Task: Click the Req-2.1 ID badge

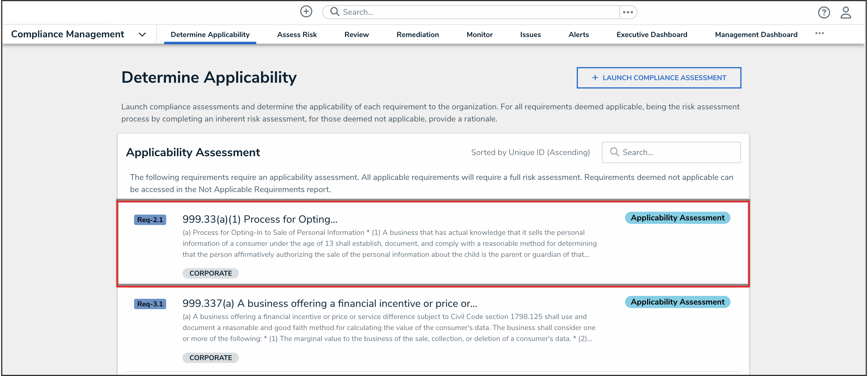Action: point(150,220)
